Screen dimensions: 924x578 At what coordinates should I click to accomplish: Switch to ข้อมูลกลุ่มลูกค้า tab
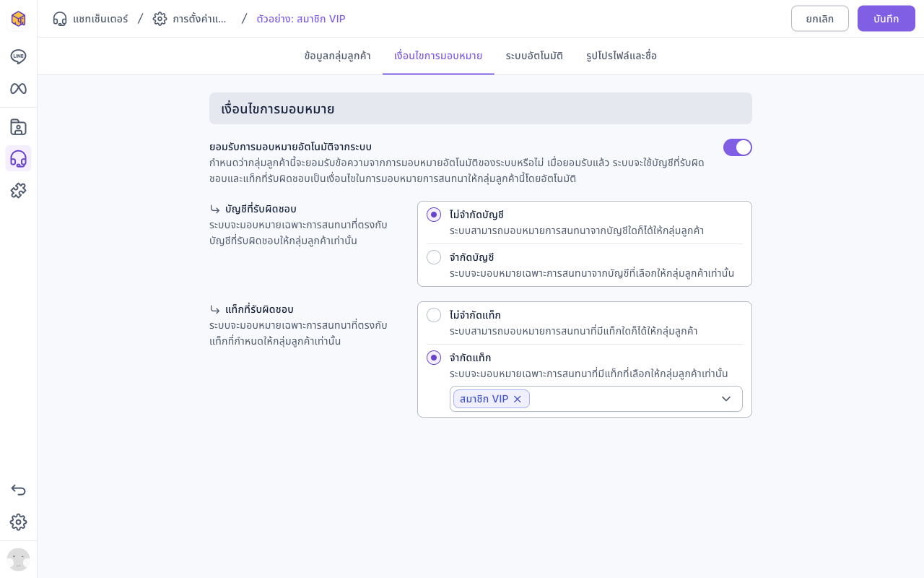338,56
